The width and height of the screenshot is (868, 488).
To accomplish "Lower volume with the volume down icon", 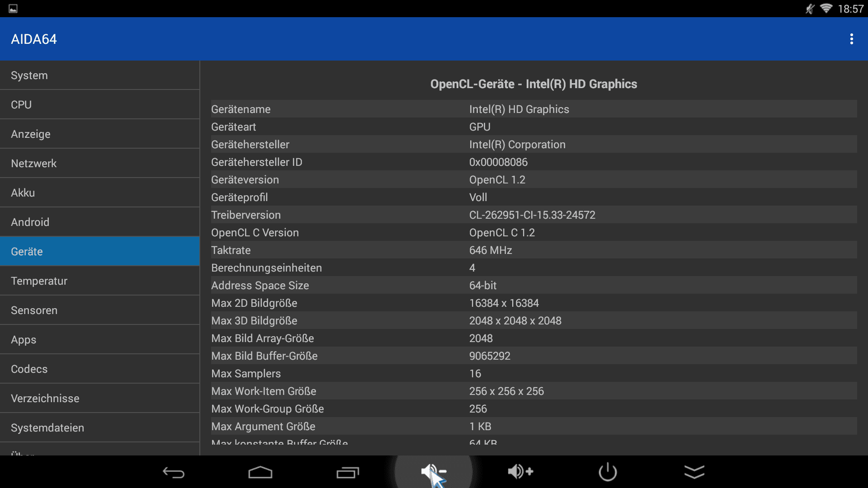I will click(x=433, y=472).
